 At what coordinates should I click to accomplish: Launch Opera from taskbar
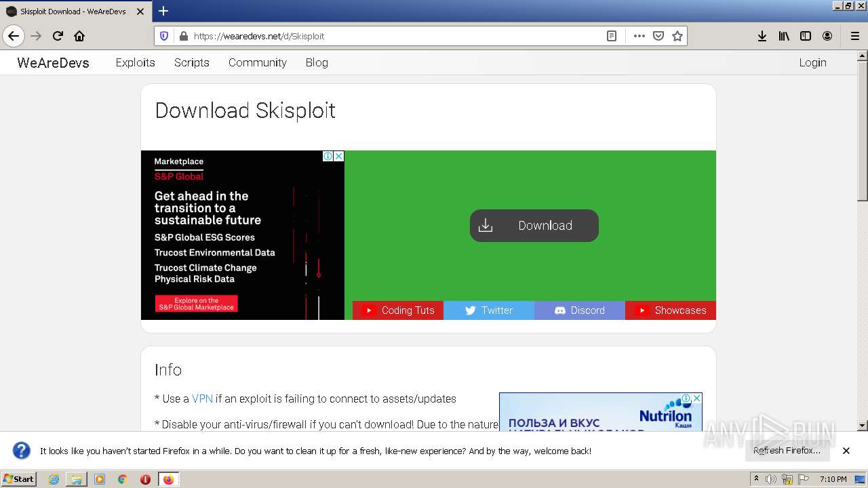[145, 479]
